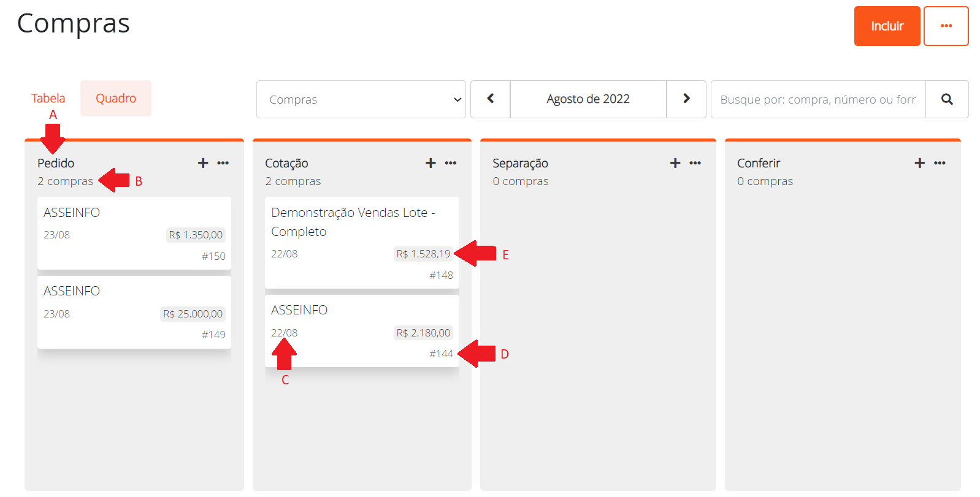Open the Separação column ellipsis menu
980x497 pixels.
pos(695,163)
